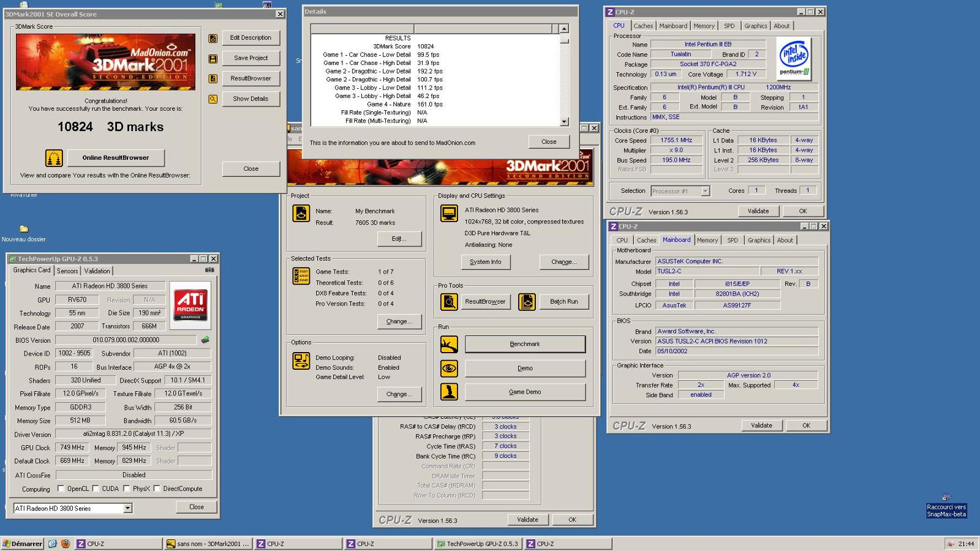The image size is (980, 551).
Task: Click the Batch Run icon
Action: coord(527,301)
